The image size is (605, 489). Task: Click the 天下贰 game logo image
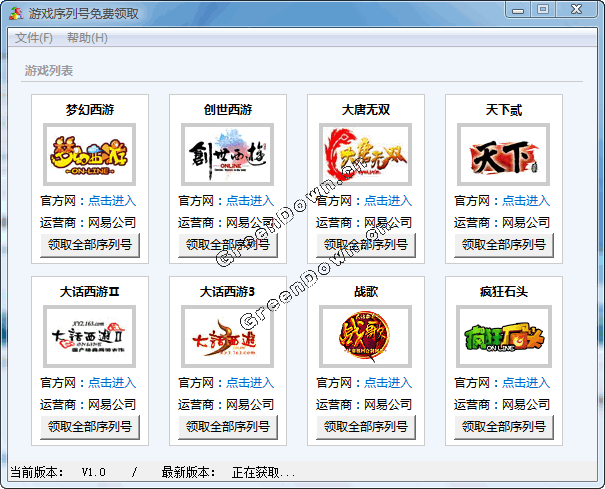click(x=503, y=154)
